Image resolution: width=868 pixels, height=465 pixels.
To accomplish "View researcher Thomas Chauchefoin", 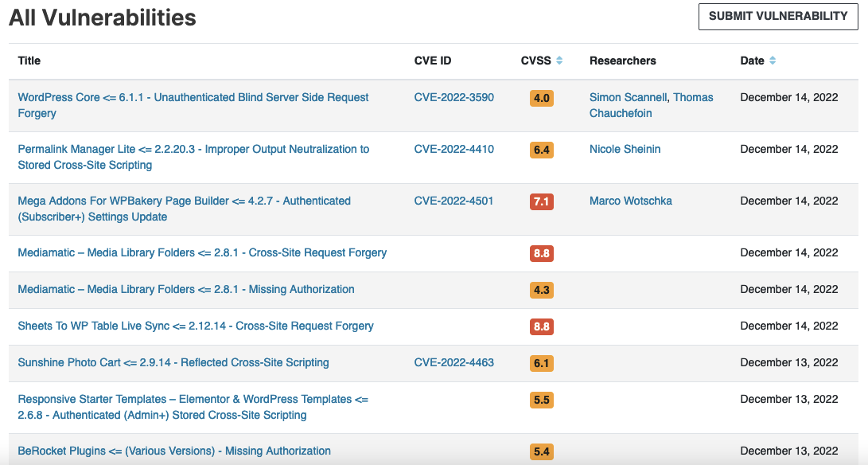I will [x=652, y=105].
